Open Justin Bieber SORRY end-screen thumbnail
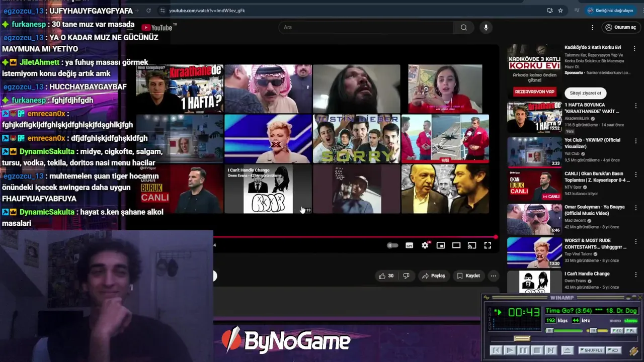Screen dimensions: 644x362 [357, 139]
